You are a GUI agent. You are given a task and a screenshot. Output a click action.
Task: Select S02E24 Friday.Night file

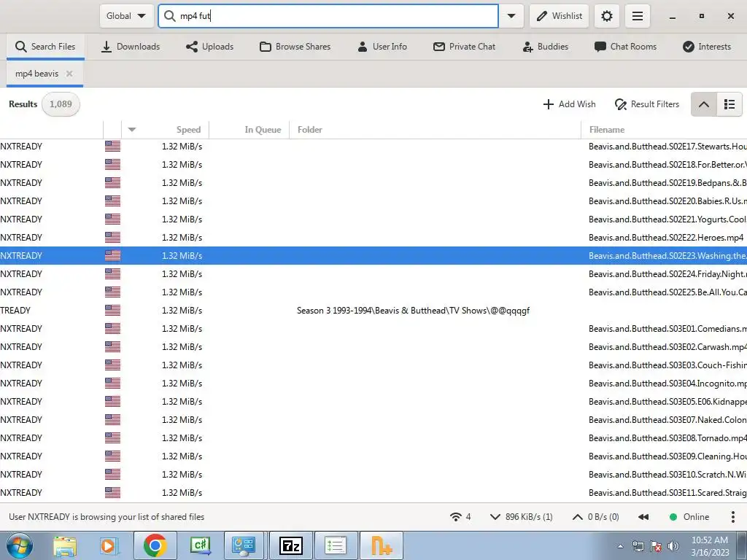coord(373,274)
